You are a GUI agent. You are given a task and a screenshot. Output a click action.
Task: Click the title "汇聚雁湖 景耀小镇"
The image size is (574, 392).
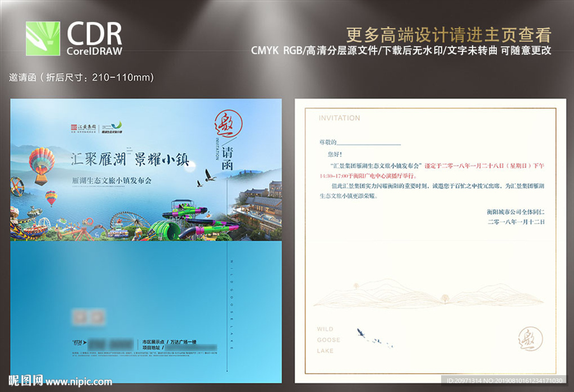point(130,159)
